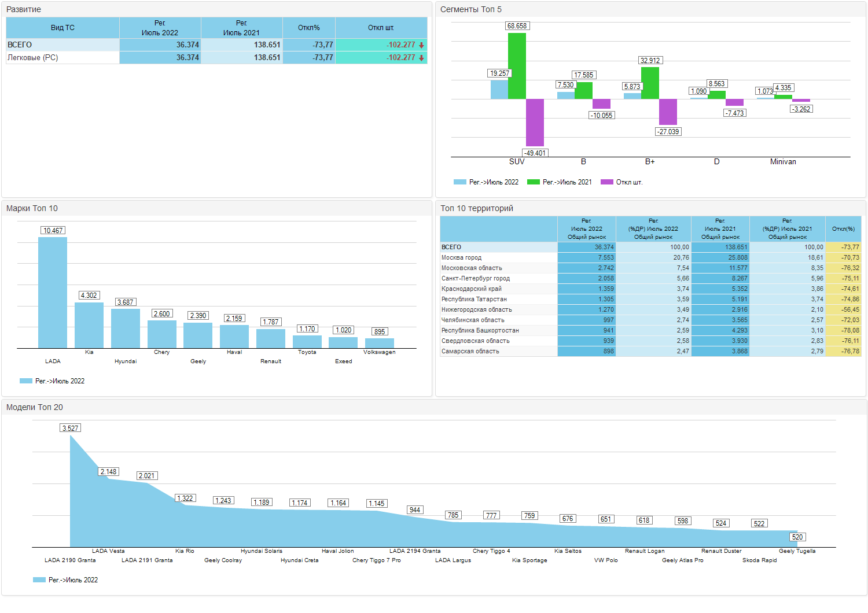Click the purple SUV bar labeled -49.401
The height and width of the screenshot is (613, 868).
[x=535, y=123]
